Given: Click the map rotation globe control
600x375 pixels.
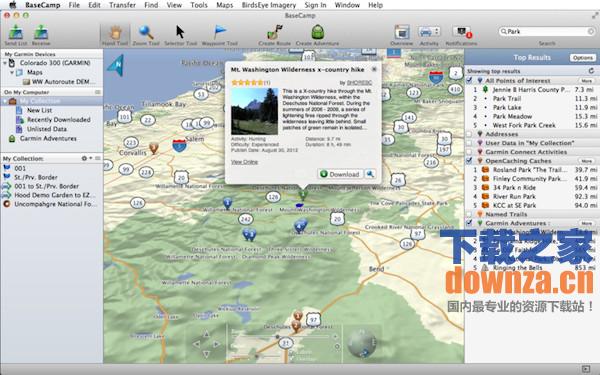Looking at the screenshot, I should (x=361, y=343).
